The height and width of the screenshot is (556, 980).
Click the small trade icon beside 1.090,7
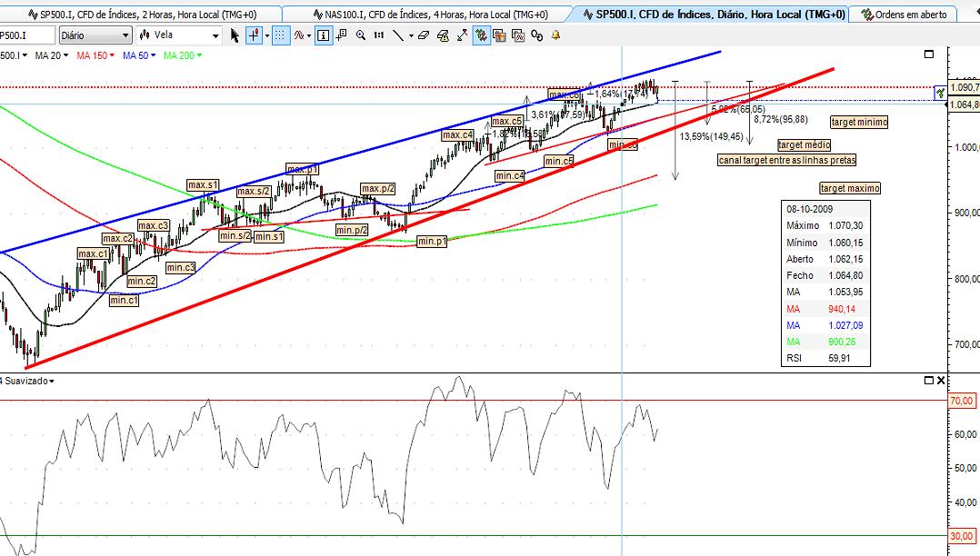click(x=941, y=93)
